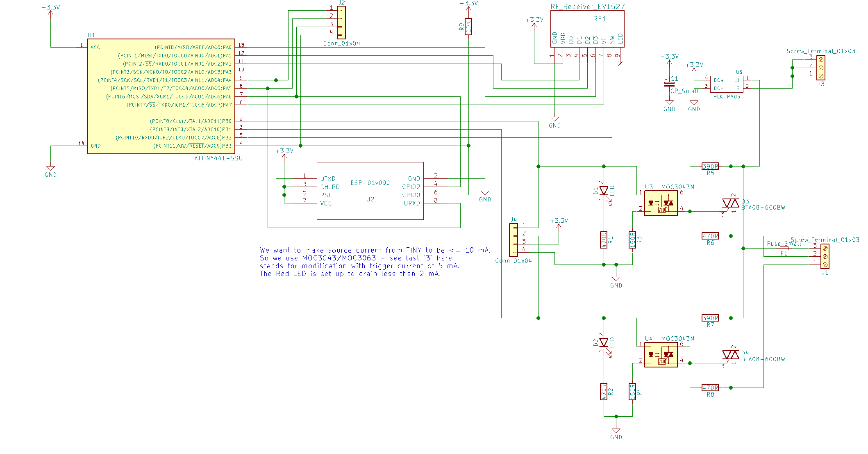Select the HLK-PM03 U5 power module
This screenshot has height=454, width=868.
coord(727,84)
